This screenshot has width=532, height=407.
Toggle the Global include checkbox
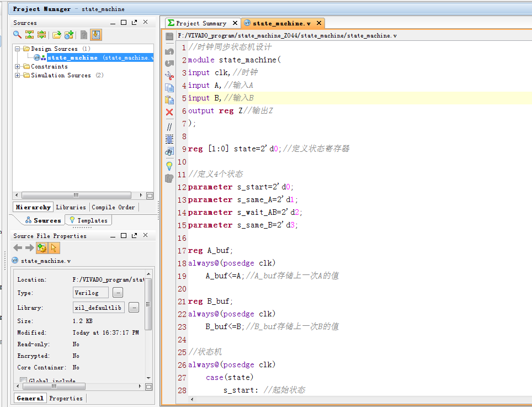[x=24, y=380]
